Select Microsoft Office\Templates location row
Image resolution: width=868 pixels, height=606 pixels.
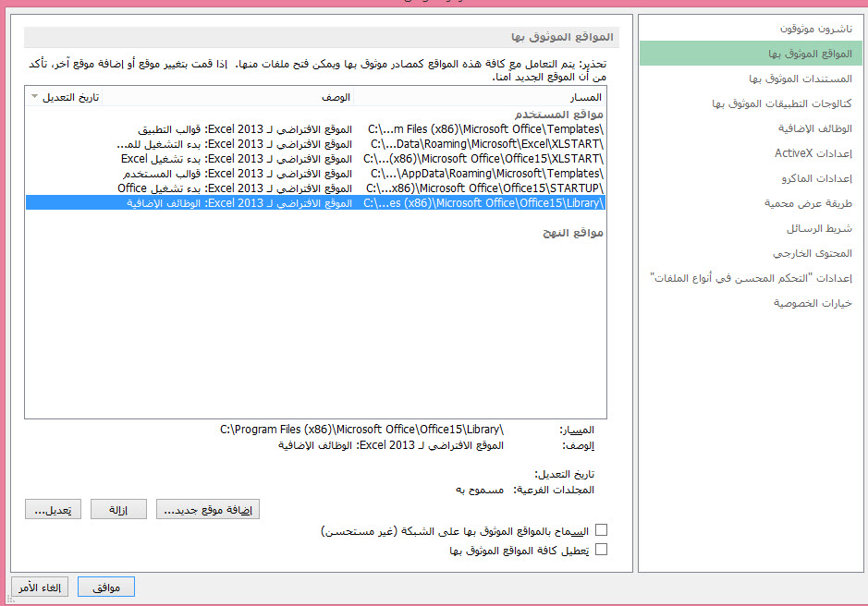pyautogui.click(x=315, y=129)
